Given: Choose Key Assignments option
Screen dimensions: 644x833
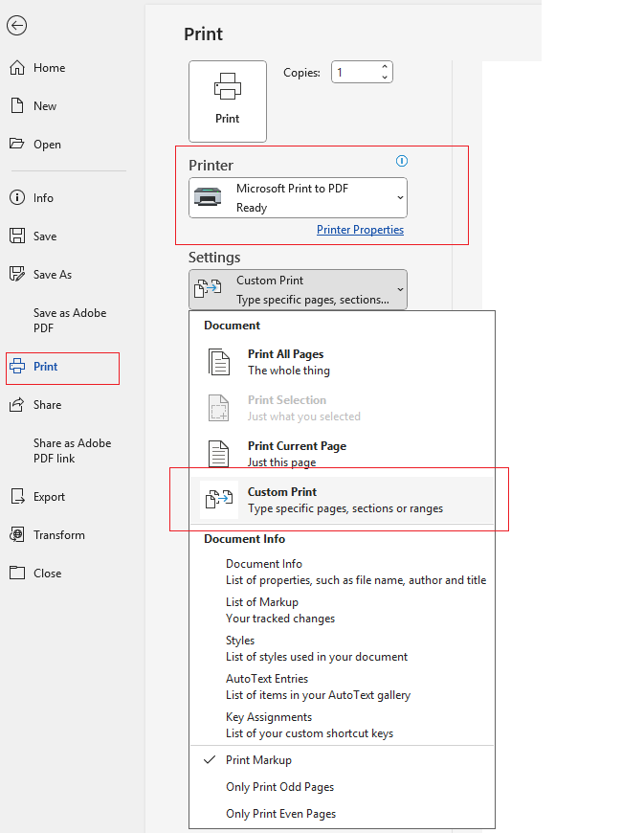Looking at the screenshot, I should tap(342, 725).
